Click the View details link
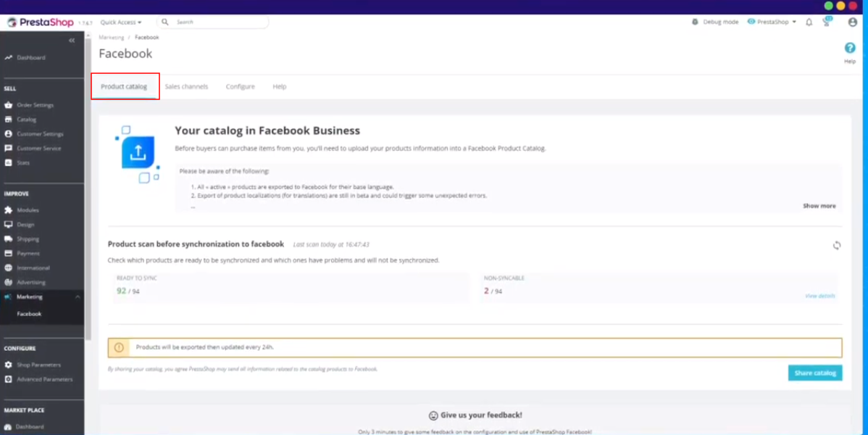 (x=820, y=296)
